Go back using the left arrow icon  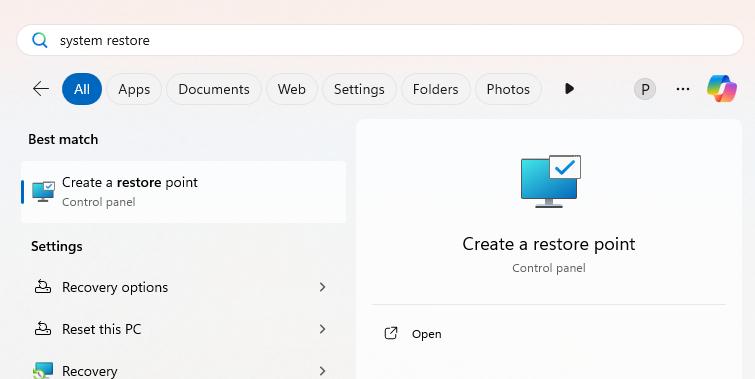[41, 89]
